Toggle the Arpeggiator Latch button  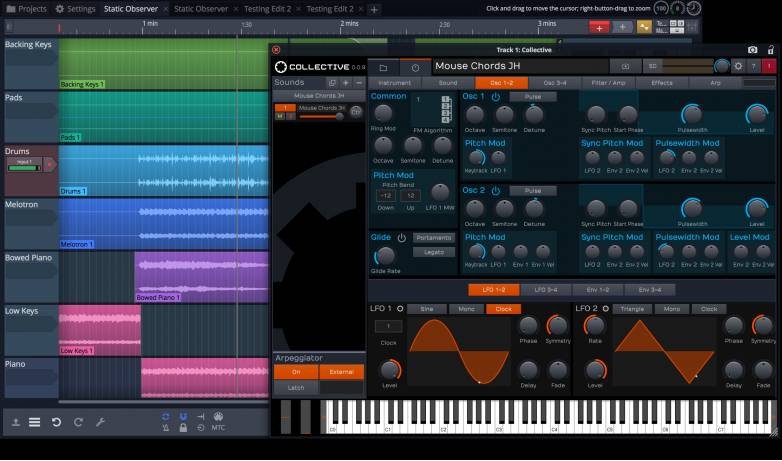click(296, 387)
